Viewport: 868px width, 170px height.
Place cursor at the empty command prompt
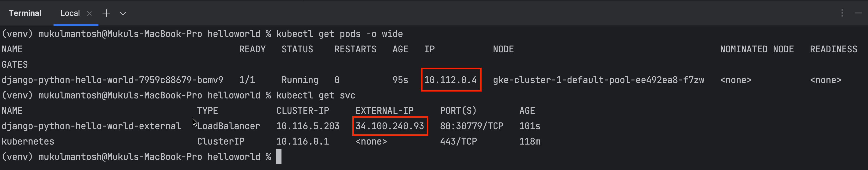point(279,157)
